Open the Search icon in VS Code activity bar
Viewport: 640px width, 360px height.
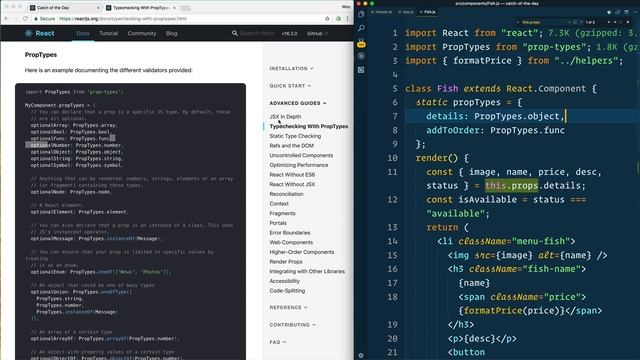pyautogui.click(x=361, y=28)
